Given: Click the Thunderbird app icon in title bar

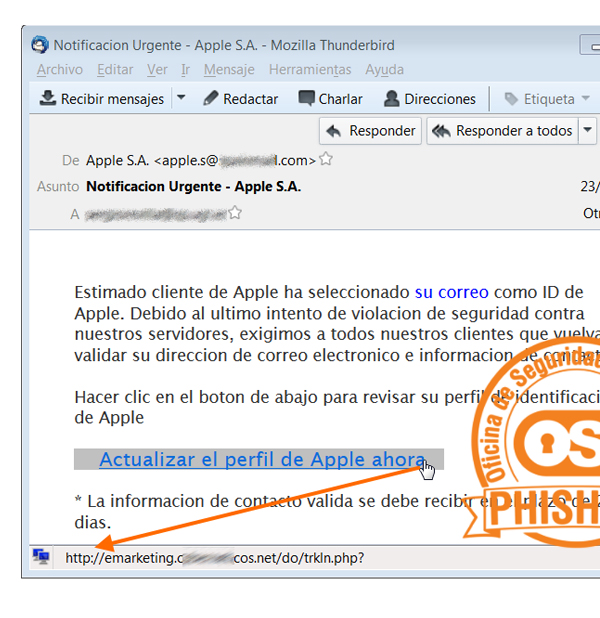Looking at the screenshot, I should [x=40, y=45].
